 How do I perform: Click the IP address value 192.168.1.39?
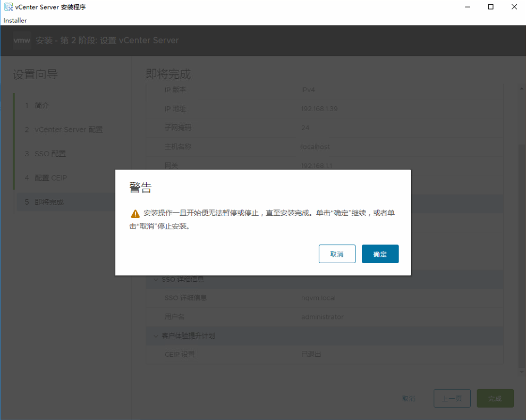(319, 109)
